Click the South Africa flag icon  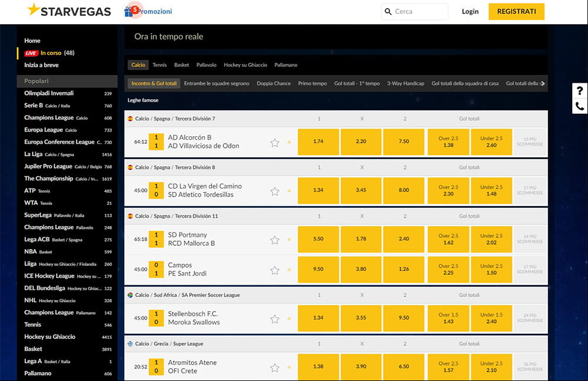click(x=130, y=295)
